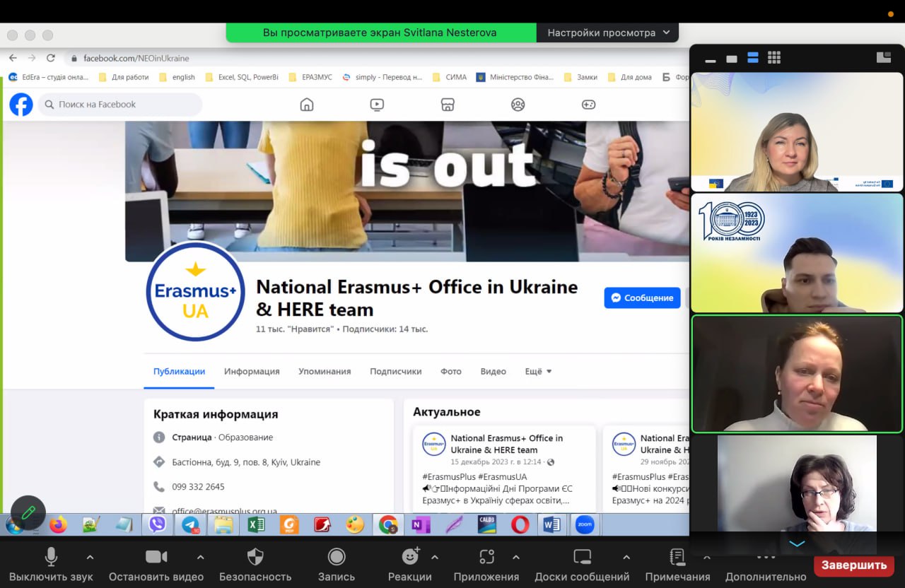905x588 pixels.
Task: Click the Поиск на Facebook search field
Action: (120, 105)
